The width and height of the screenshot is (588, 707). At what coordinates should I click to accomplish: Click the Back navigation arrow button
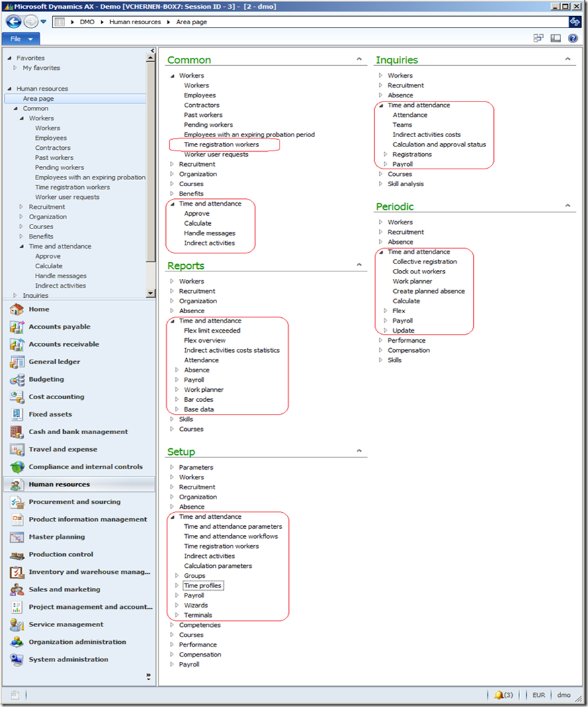[13, 22]
